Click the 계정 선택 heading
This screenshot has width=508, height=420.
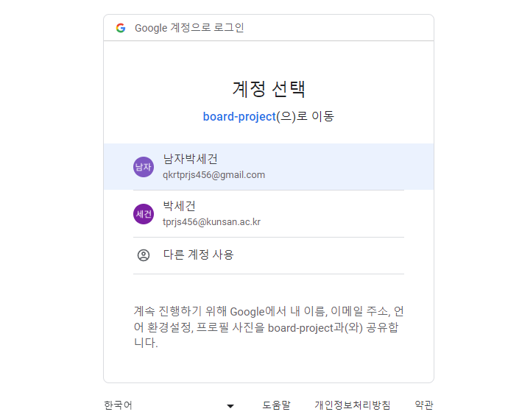[x=269, y=89]
